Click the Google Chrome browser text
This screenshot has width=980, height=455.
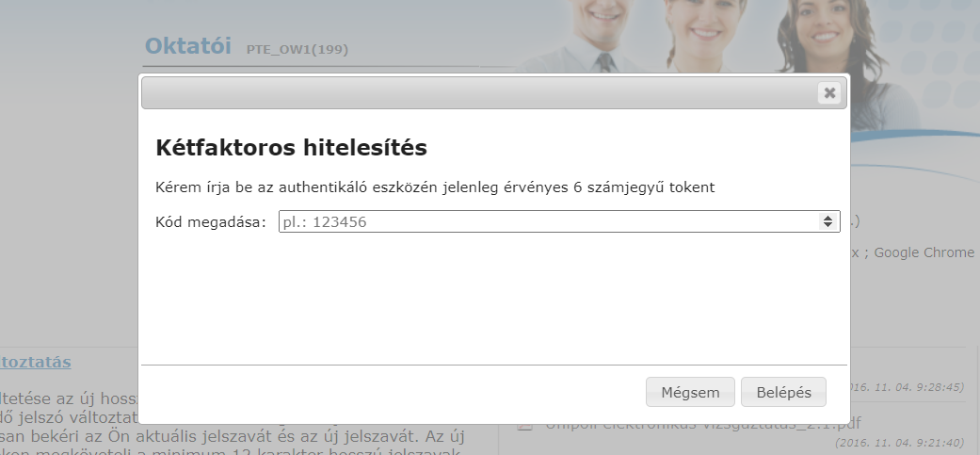924,252
